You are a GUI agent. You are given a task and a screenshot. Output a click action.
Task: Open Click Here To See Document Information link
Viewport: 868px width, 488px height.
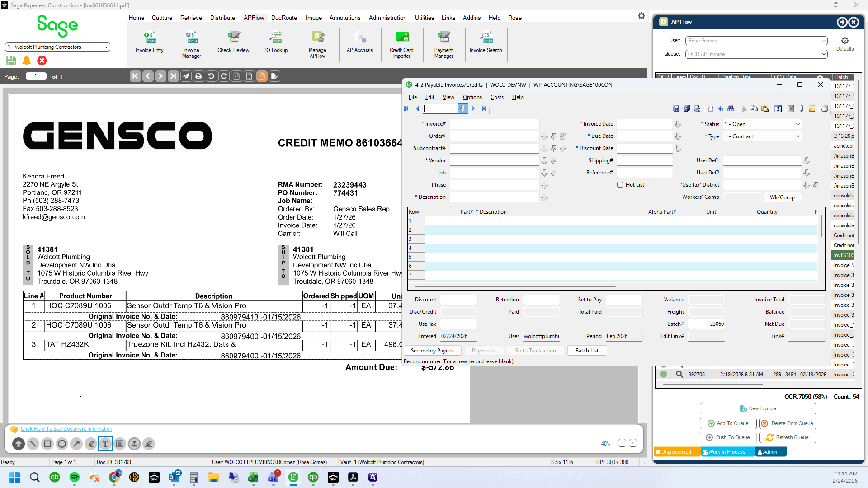pyautogui.click(x=66, y=429)
